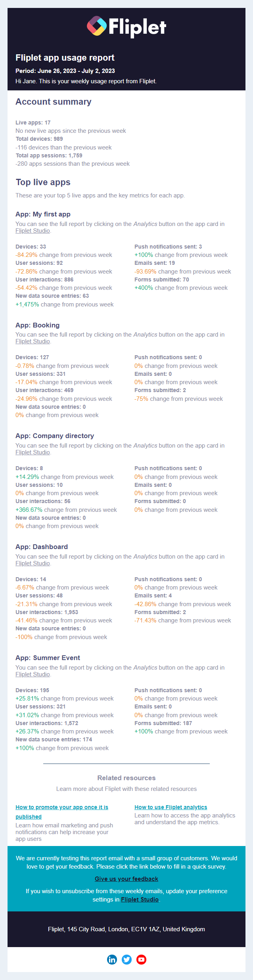Viewport: 253px width, 980px height.
Task: Click the 'App: Summer Event' title
Action: pos(48,658)
